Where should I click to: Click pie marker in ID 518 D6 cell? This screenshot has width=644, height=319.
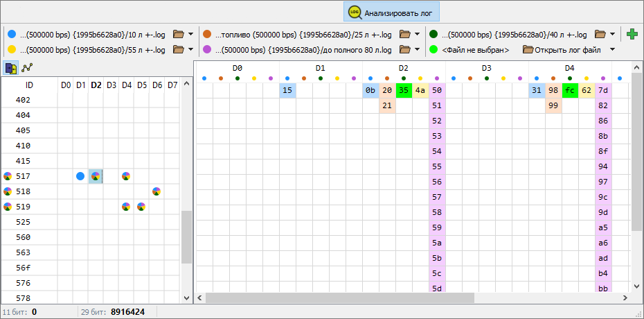[x=157, y=191]
